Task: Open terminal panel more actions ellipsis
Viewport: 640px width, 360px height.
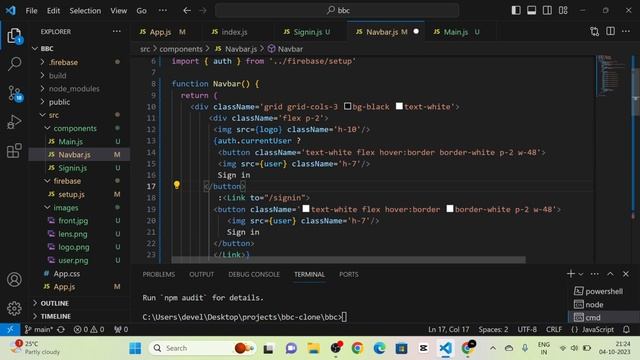Action: (x=595, y=274)
